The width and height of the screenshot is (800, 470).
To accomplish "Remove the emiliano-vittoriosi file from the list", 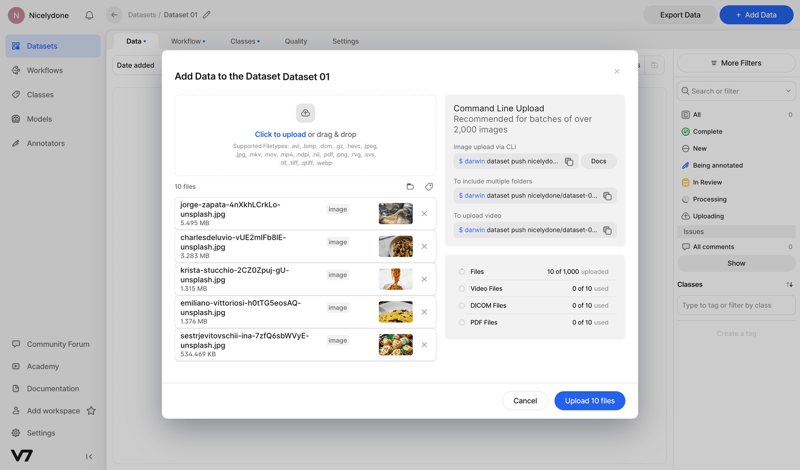I will [424, 312].
